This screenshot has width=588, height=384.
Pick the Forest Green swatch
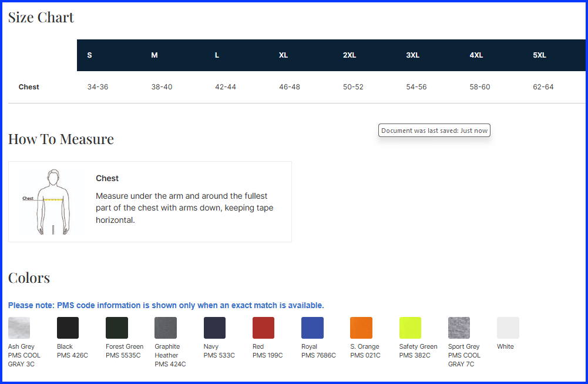tap(116, 328)
